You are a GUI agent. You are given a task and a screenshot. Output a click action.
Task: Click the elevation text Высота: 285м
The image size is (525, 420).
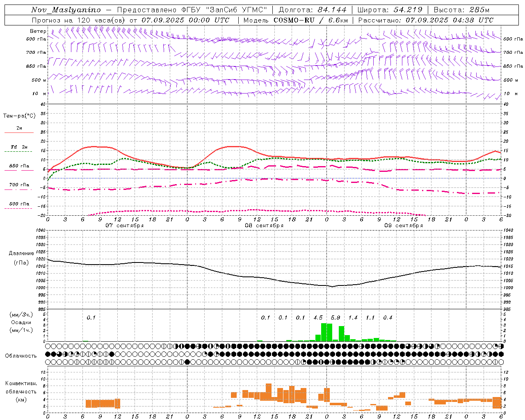461,10
